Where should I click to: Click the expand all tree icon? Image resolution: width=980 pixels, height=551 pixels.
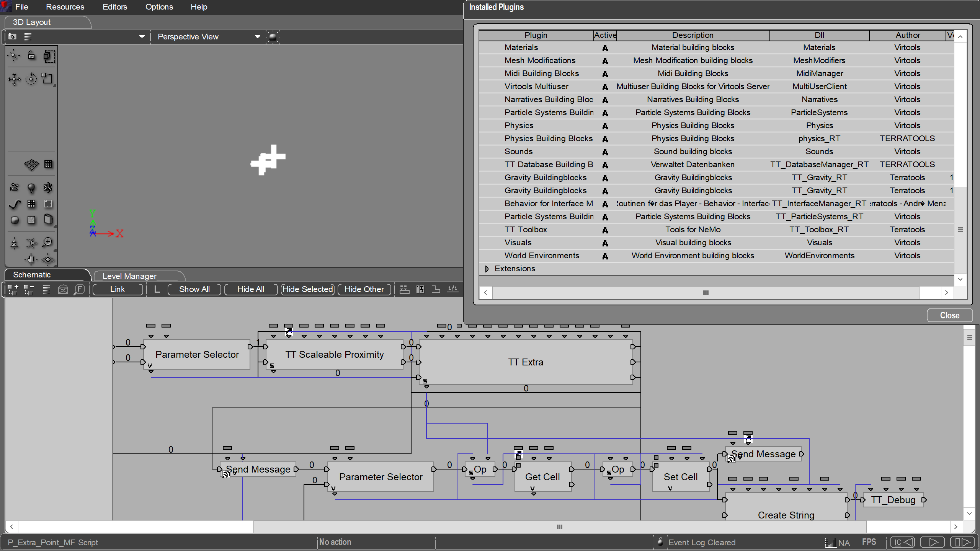(13, 290)
